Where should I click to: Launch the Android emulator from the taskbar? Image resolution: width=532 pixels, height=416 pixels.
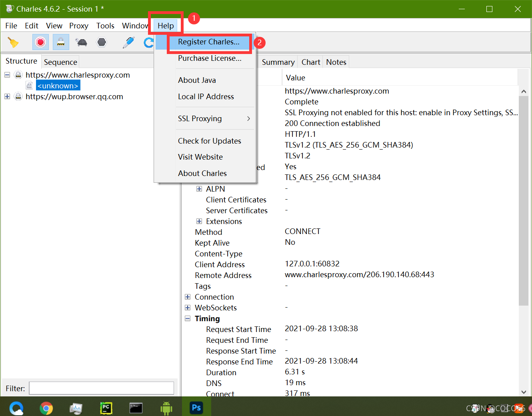coord(166,407)
